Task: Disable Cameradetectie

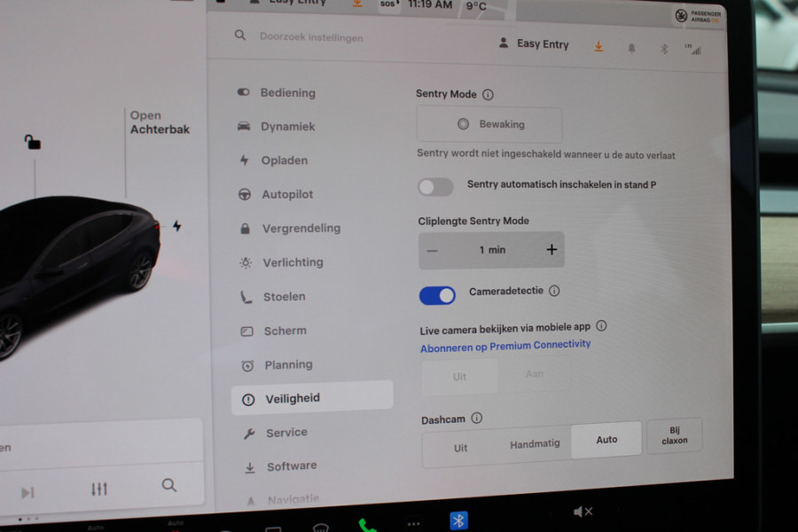Action: tap(437, 294)
